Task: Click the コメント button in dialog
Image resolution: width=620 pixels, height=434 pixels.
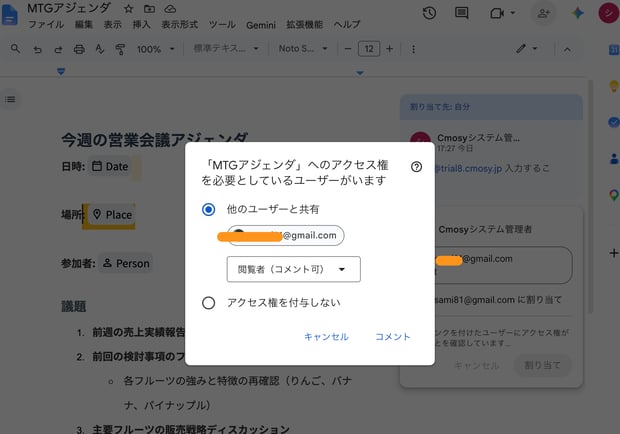Action: (393, 337)
